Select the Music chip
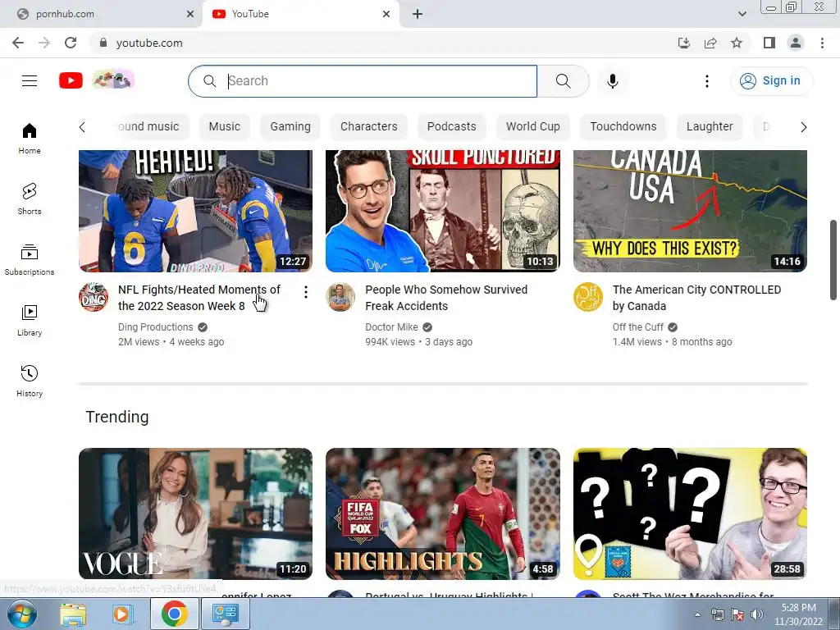This screenshot has width=840, height=630. (x=224, y=126)
